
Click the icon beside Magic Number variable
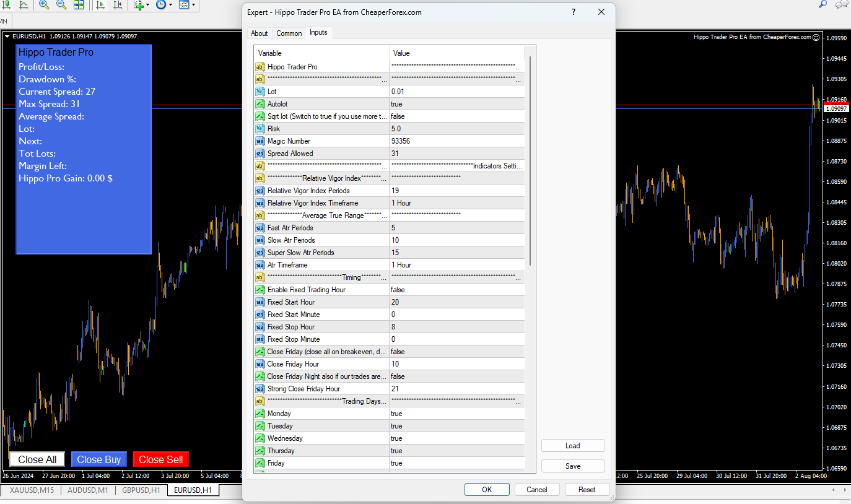[x=260, y=141]
